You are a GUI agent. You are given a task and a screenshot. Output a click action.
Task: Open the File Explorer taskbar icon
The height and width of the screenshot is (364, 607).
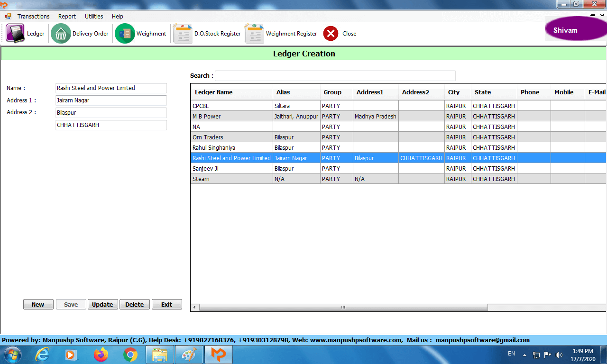tap(160, 355)
